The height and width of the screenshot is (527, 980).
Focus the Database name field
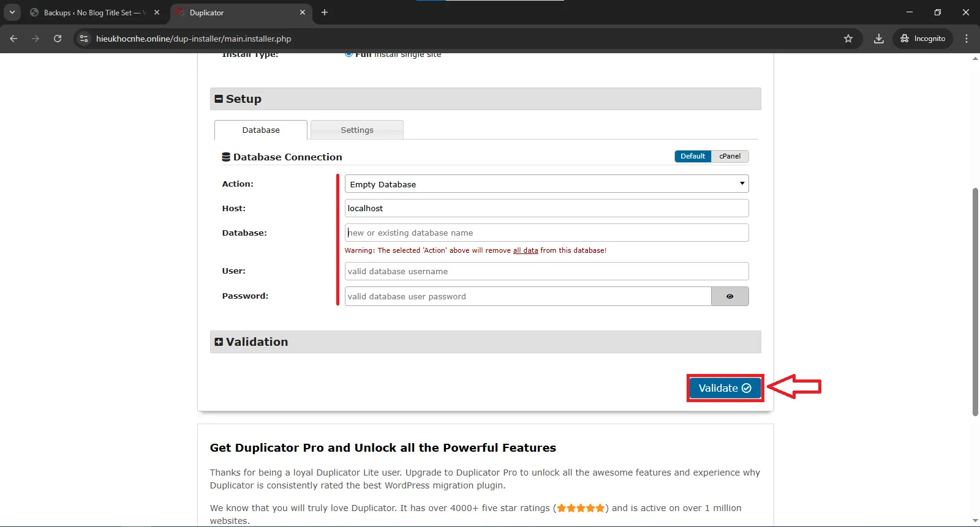click(x=546, y=233)
